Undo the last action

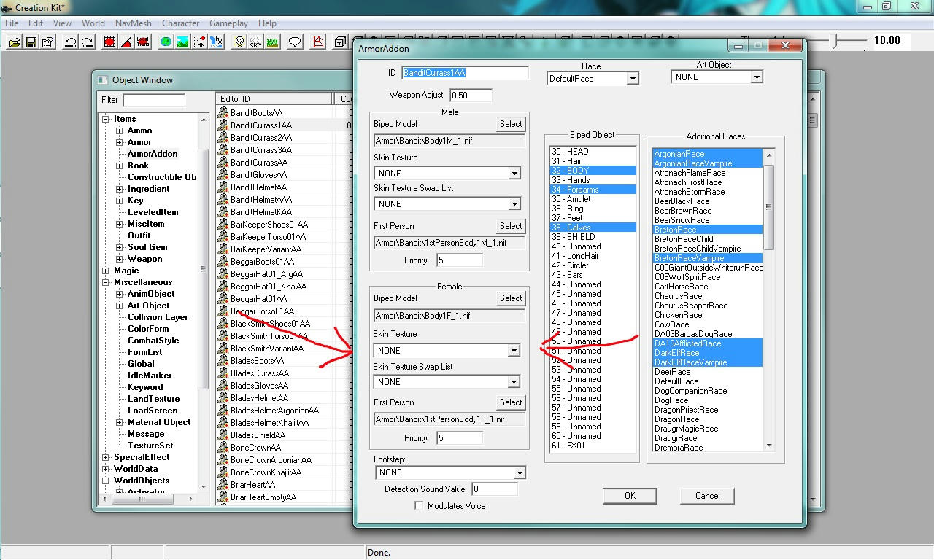(x=69, y=42)
